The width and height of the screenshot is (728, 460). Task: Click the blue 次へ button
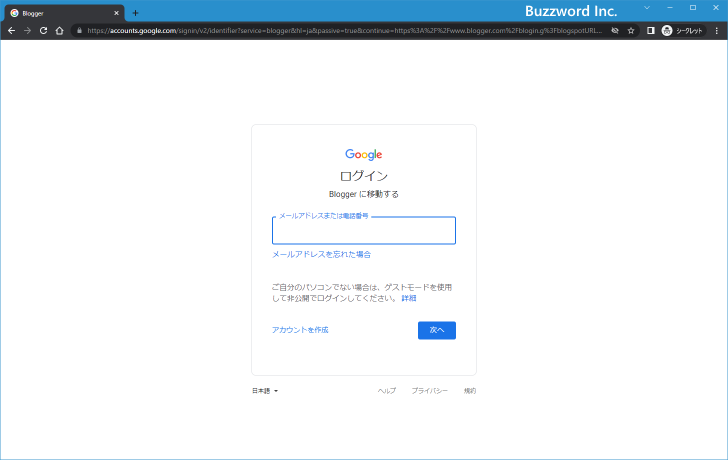coord(436,330)
